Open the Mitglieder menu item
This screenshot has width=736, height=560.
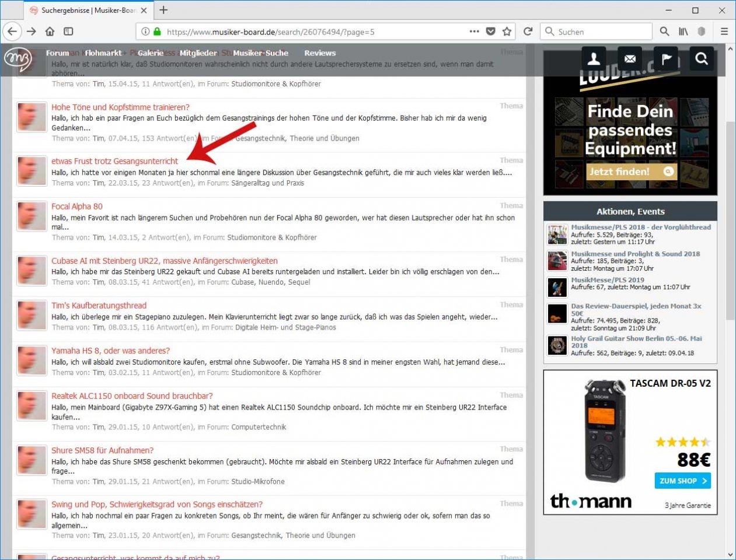tap(198, 53)
